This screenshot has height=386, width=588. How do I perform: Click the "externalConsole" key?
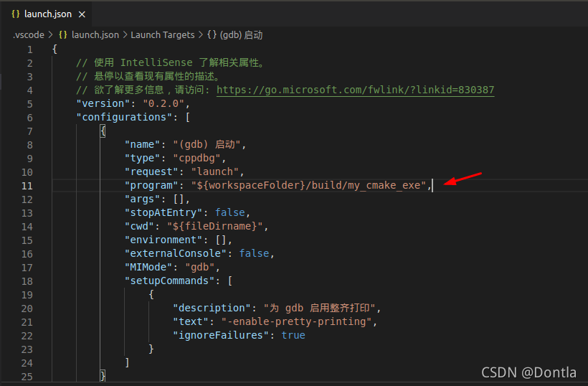[x=176, y=253]
